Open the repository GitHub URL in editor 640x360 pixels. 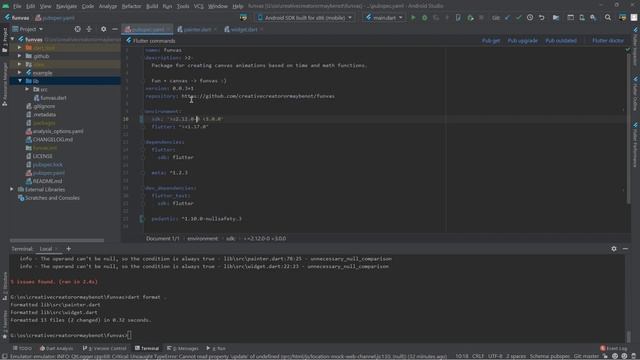[x=258, y=96]
